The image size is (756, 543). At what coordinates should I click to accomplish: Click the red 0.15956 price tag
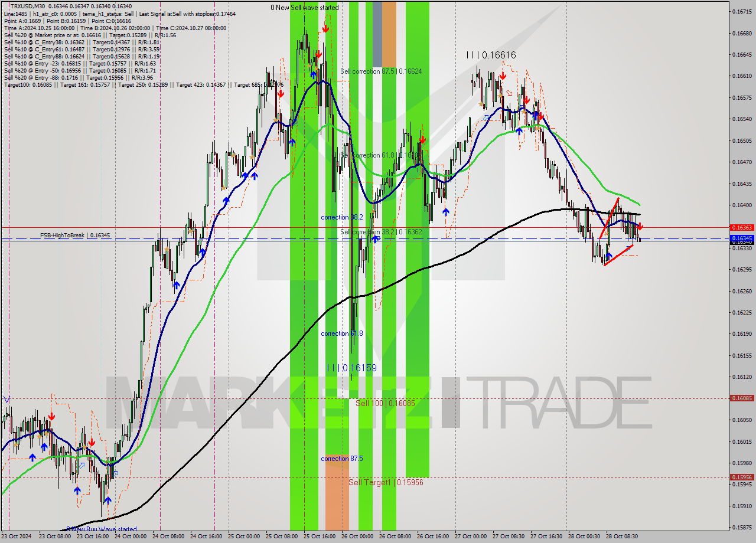point(742,477)
